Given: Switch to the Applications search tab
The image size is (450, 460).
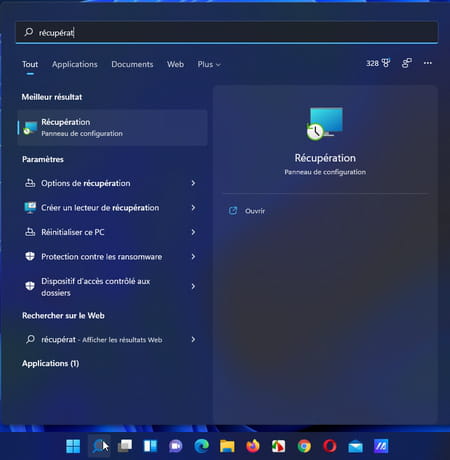Looking at the screenshot, I should click(x=75, y=64).
